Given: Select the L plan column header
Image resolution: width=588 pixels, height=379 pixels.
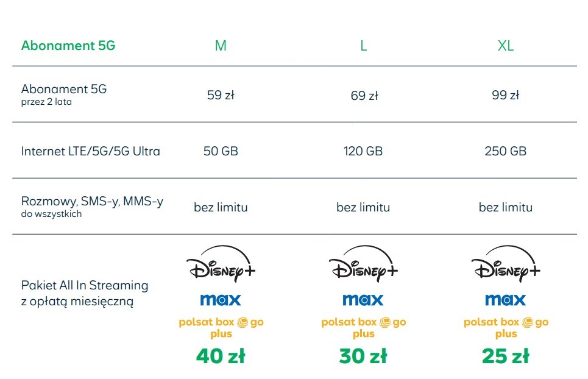Looking at the screenshot, I should 363,46.
